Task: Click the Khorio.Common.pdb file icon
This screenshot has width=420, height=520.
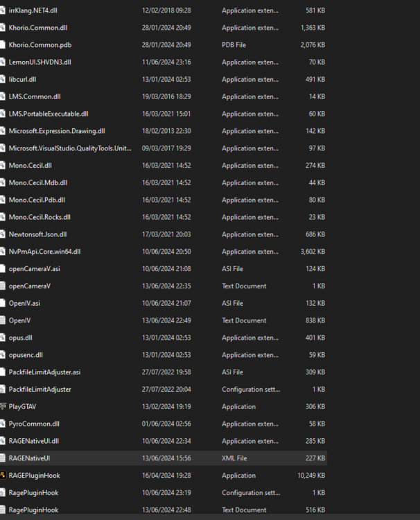Action: click(3, 45)
